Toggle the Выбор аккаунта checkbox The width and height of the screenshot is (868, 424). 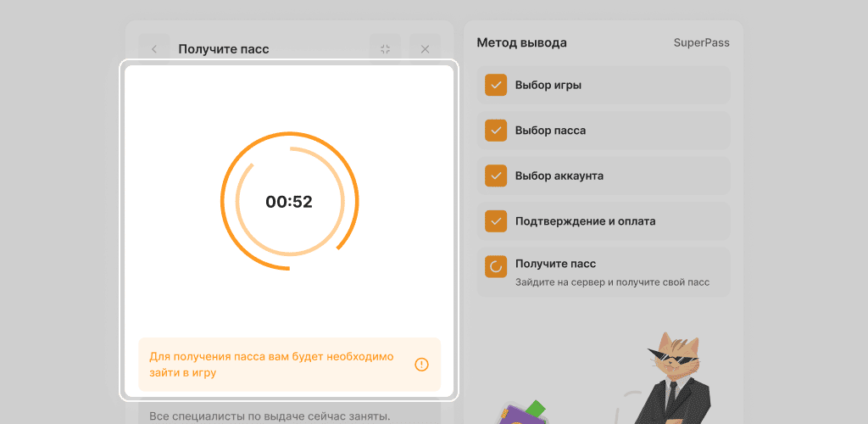coord(496,176)
